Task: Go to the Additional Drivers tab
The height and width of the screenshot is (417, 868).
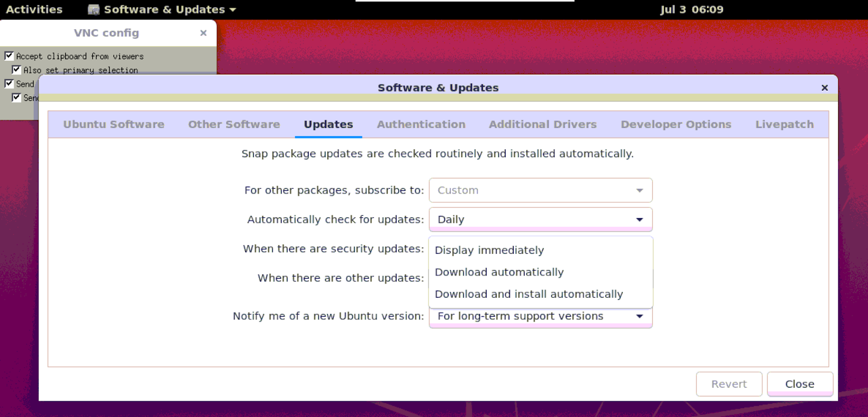Action: click(x=542, y=124)
